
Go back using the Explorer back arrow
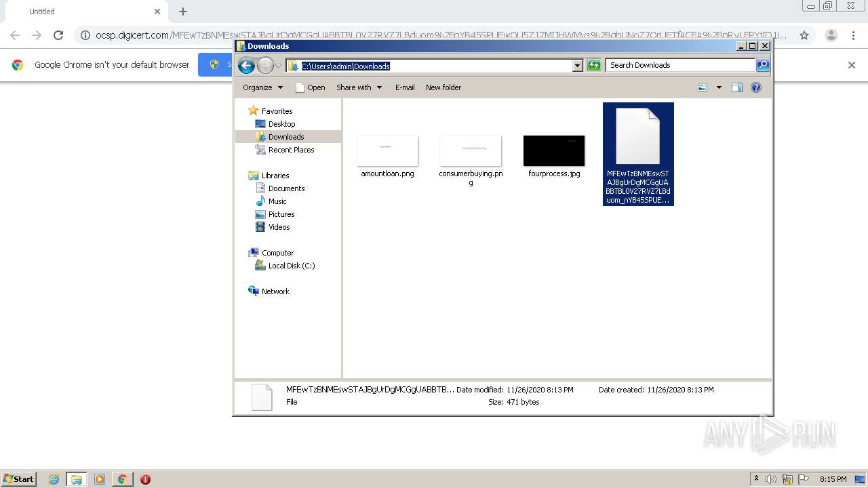246,65
